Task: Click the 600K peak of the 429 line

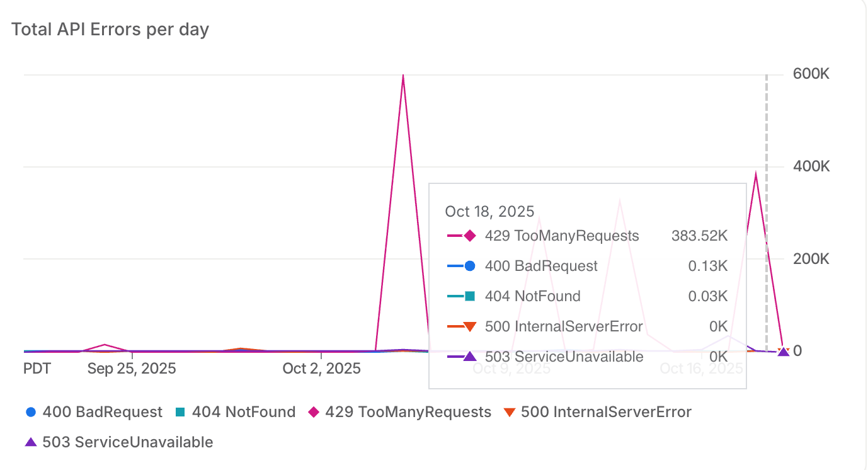Action: point(403,76)
